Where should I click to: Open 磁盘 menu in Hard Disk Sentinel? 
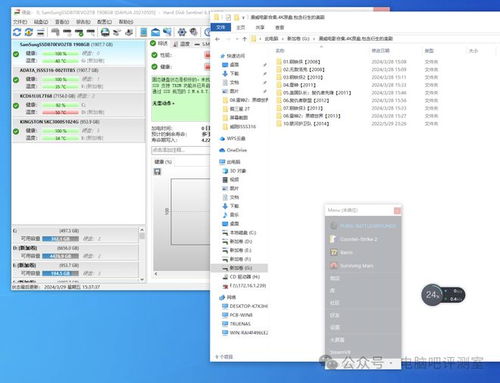[41, 22]
